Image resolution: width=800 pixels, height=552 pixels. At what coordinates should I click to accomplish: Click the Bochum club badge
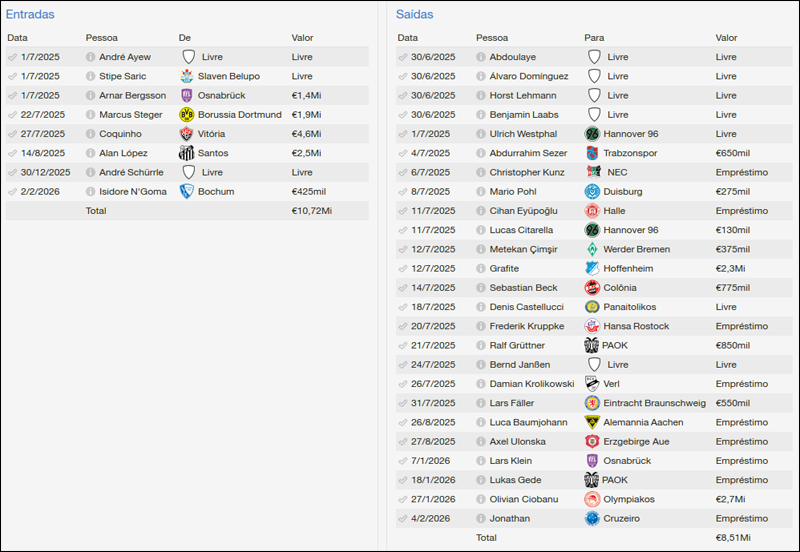click(186, 191)
